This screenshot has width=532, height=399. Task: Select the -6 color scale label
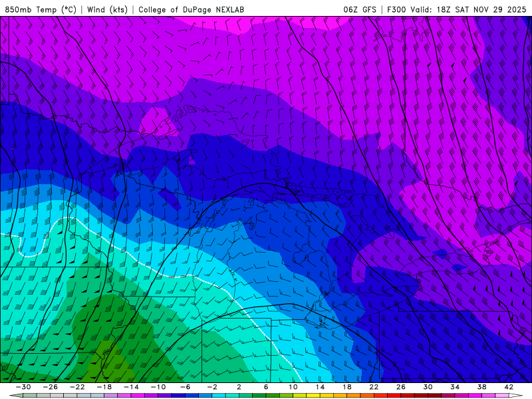[x=185, y=387]
